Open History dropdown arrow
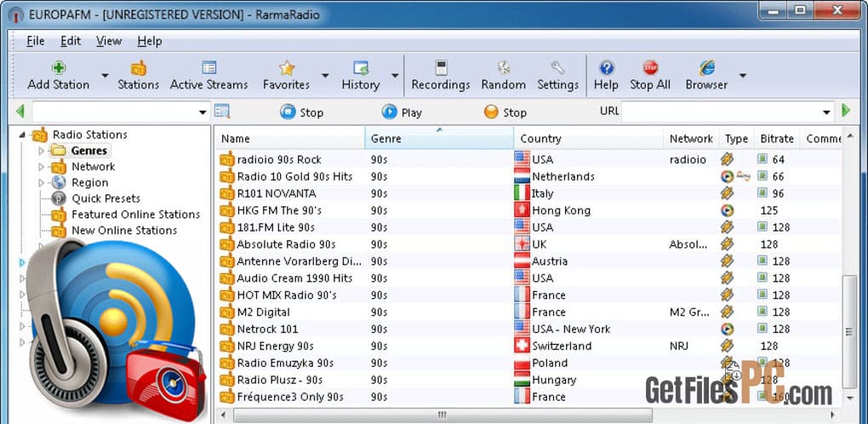 395,76
